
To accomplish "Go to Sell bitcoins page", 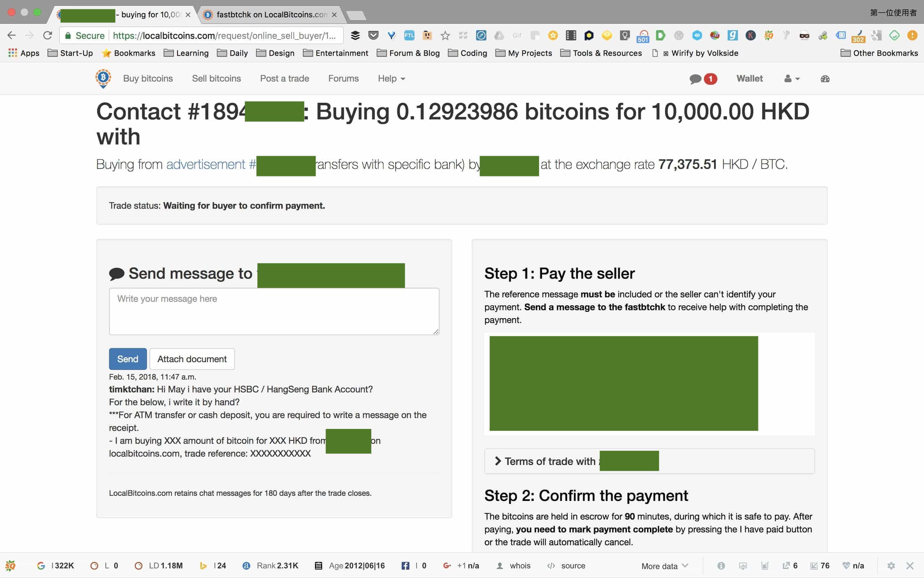I will click(217, 79).
